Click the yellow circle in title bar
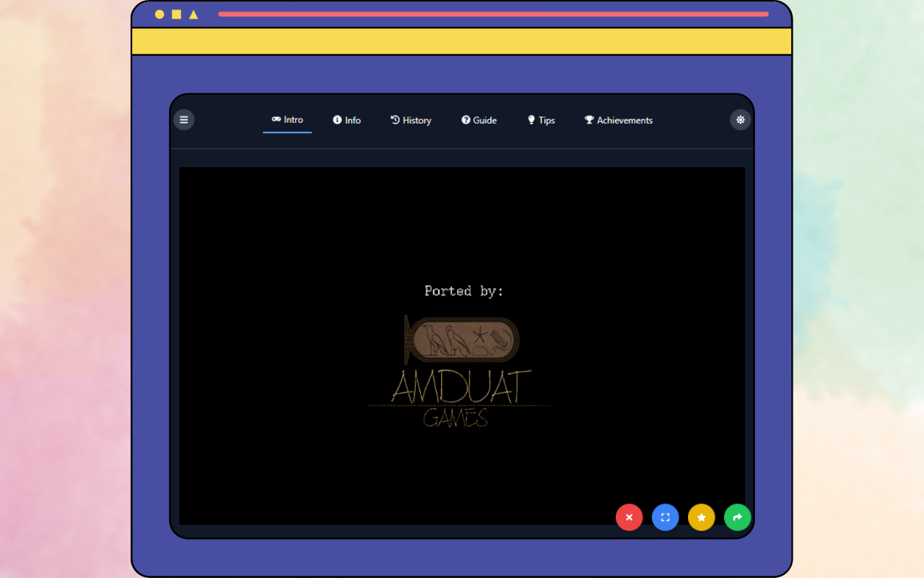924x578 pixels. (160, 14)
